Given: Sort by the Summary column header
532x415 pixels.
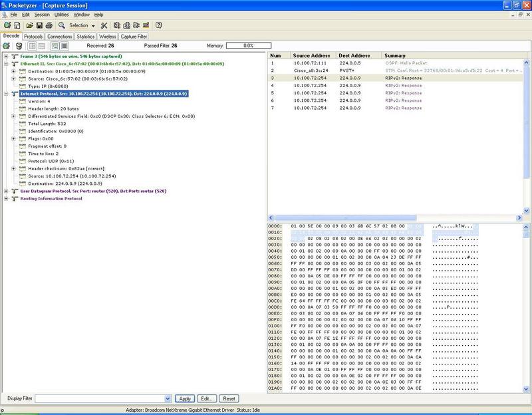Looking at the screenshot, I should click(454, 55).
